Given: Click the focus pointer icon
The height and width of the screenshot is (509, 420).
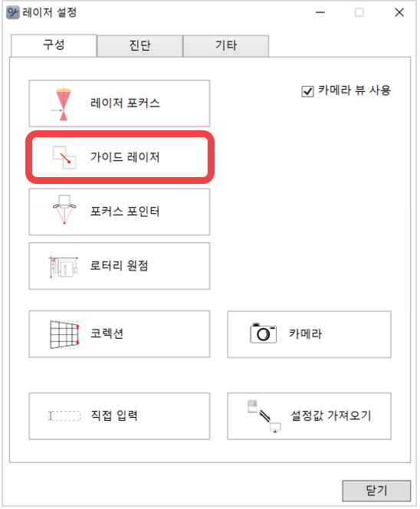Looking at the screenshot, I should [64, 210].
